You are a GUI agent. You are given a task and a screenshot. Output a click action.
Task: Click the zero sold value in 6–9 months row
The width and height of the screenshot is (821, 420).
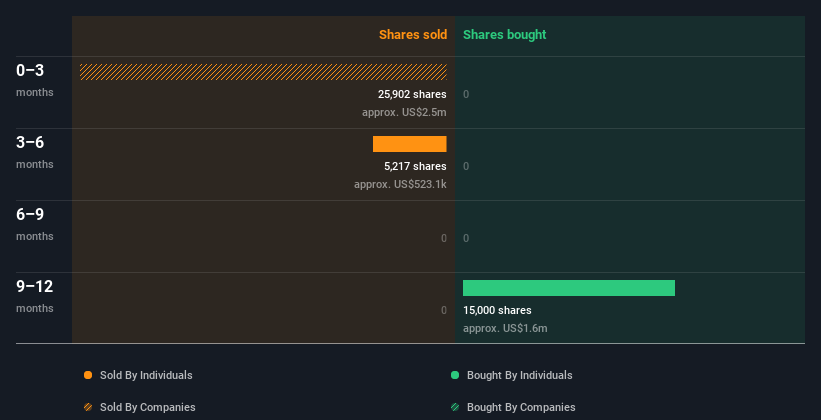[443, 238]
